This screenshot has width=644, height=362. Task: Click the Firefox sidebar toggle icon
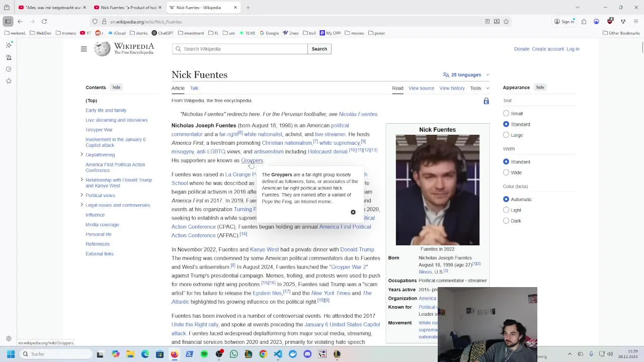pyautogui.click(x=8, y=22)
